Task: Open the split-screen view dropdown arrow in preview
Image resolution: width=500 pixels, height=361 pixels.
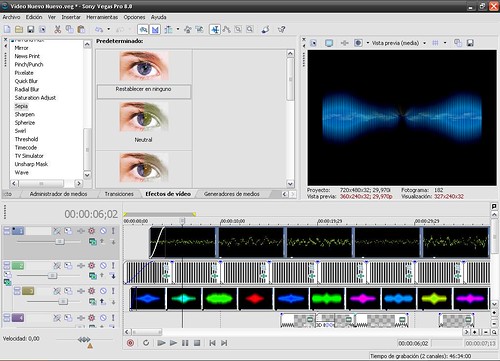Action: 368,43
